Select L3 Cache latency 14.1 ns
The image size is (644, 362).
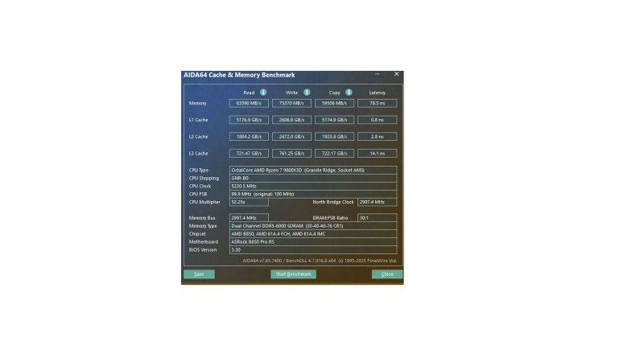pyautogui.click(x=377, y=154)
